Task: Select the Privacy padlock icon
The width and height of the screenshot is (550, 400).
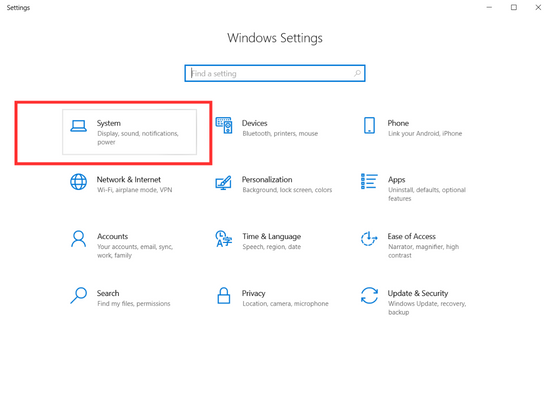Action: click(x=223, y=295)
